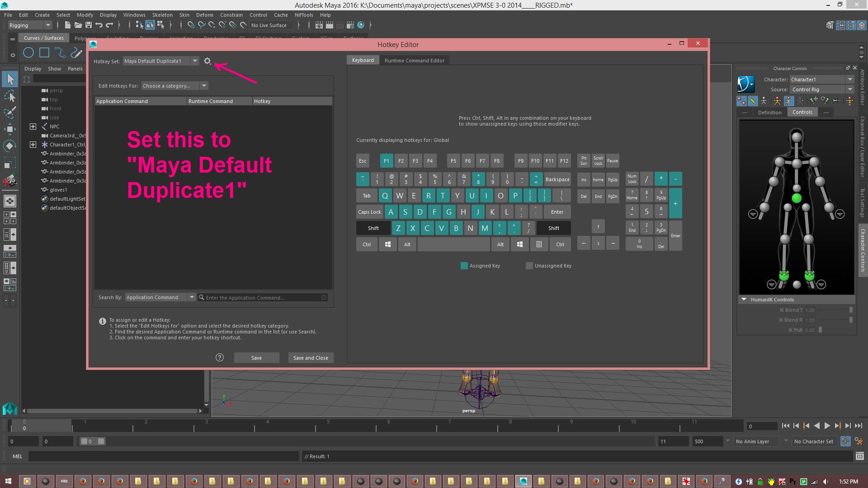Open the Hotkey Editor help question icon
The image size is (868, 488).
pos(220,357)
